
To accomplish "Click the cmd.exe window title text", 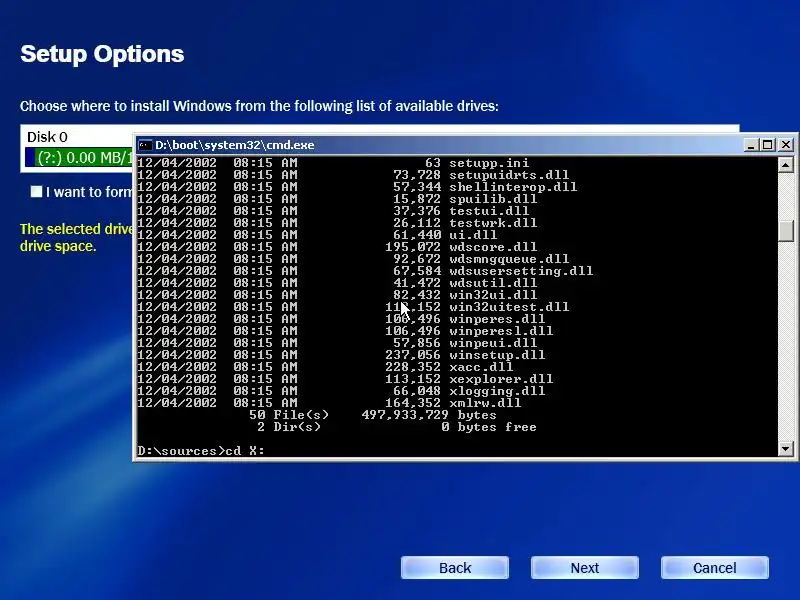I will [x=235, y=145].
